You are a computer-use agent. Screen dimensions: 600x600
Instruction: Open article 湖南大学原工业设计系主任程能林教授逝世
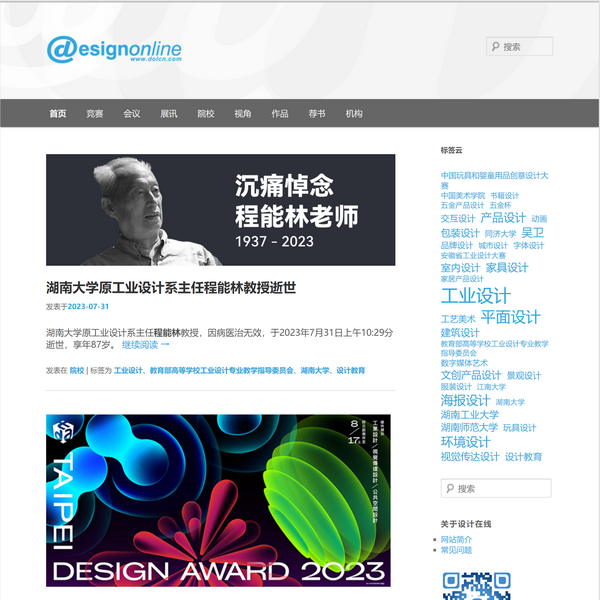(171, 288)
